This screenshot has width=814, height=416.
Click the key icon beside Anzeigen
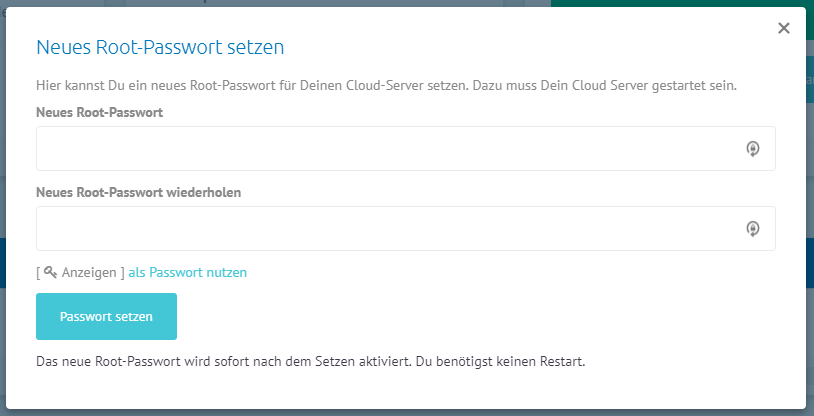(x=50, y=272)
